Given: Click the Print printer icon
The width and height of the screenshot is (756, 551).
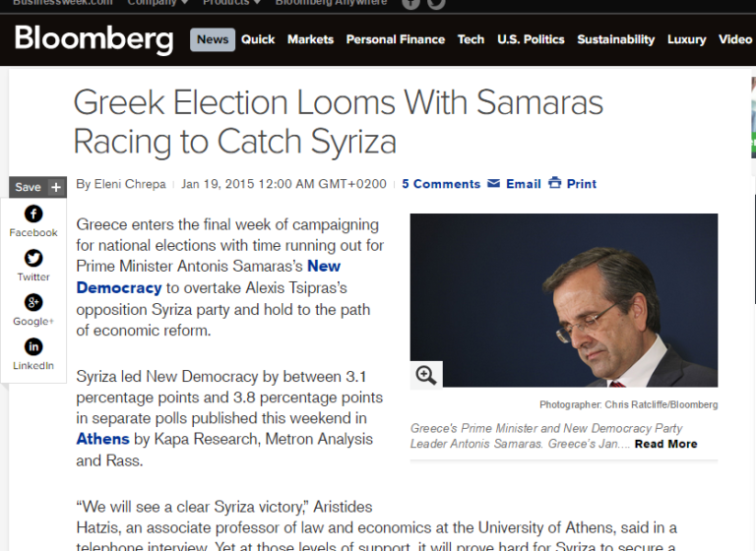Looking at the screenshot, I should (x=555, y=183).
